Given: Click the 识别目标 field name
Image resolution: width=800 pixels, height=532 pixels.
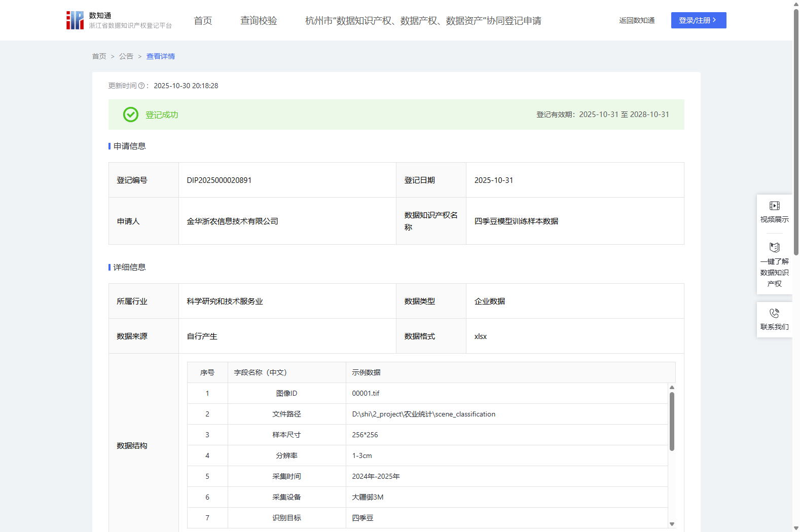Looking at the screenshot, I should (x=286, y=518).
